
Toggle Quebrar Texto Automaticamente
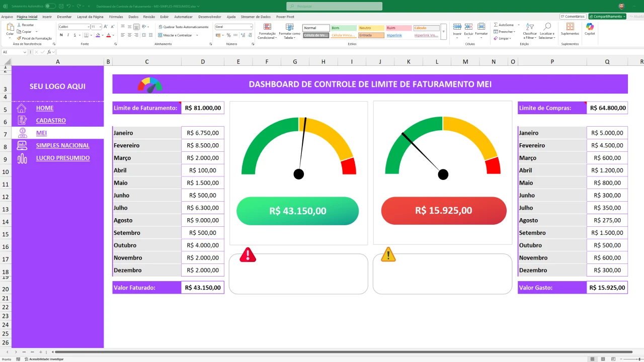(x=183, y=27)
